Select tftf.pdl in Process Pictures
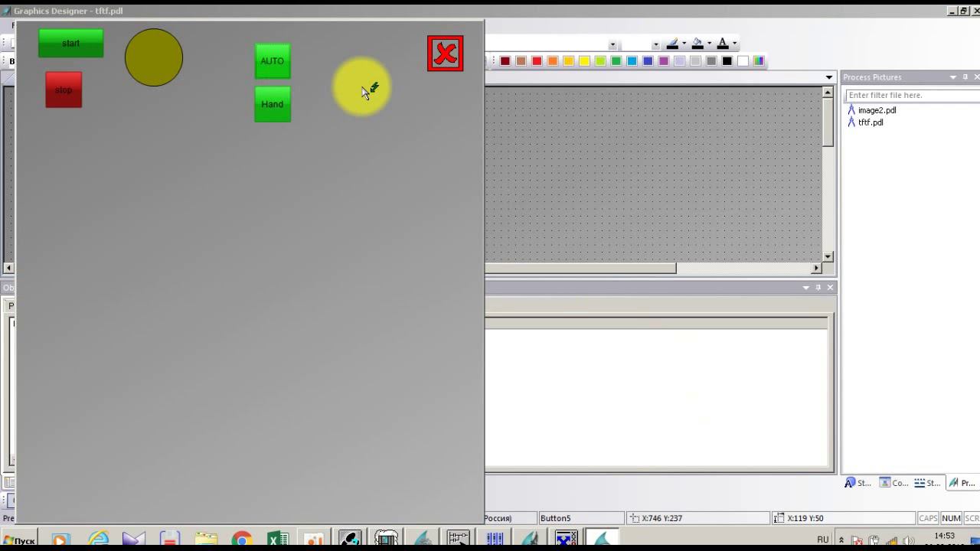This screenshot has width=980, height=551. click(871, 122)
